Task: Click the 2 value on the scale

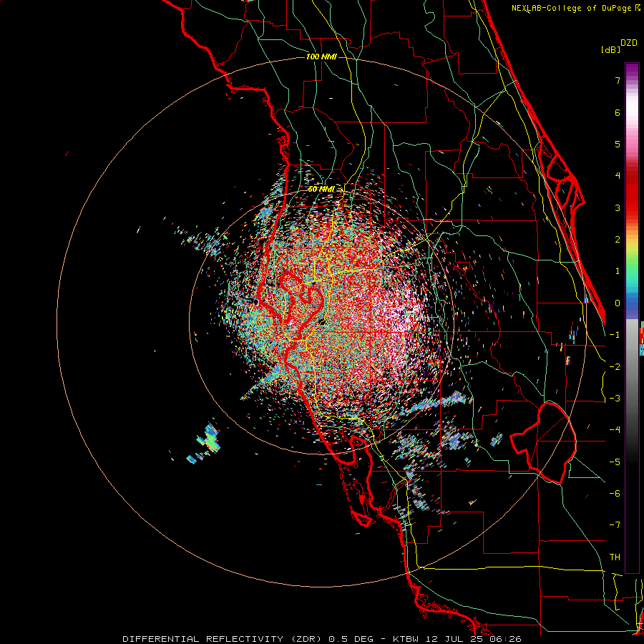Action: pos(618,240)
